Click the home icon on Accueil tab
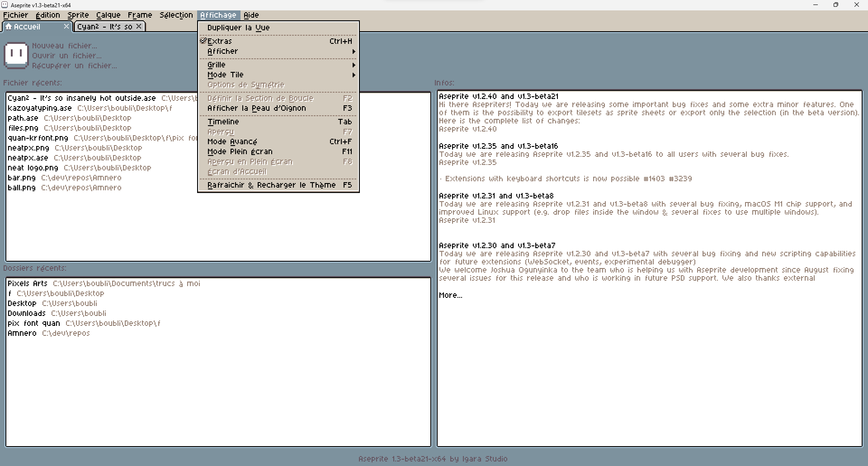The width and height of the screenshot is (868, 466). [x=9, y=27]
